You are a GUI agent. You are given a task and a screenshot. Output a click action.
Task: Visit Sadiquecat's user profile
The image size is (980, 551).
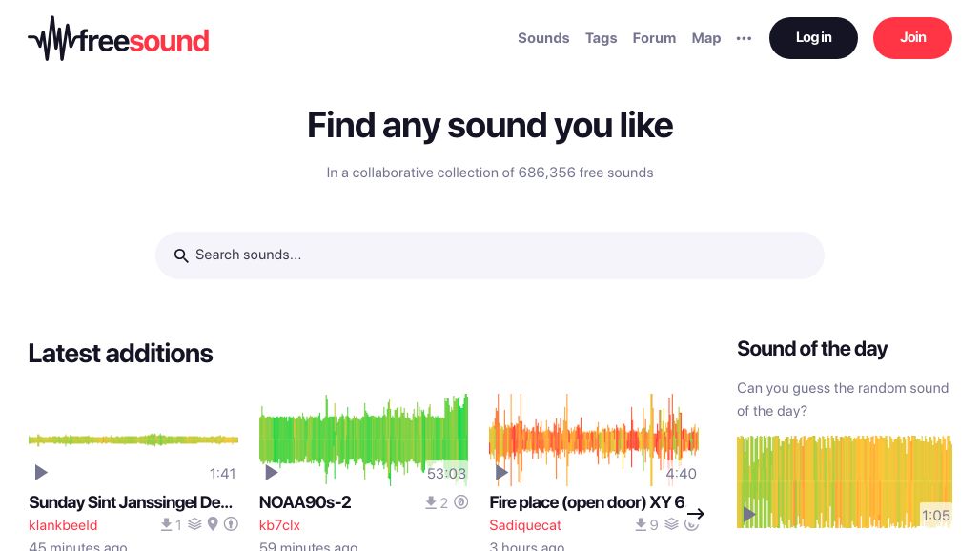coord(525,525)
